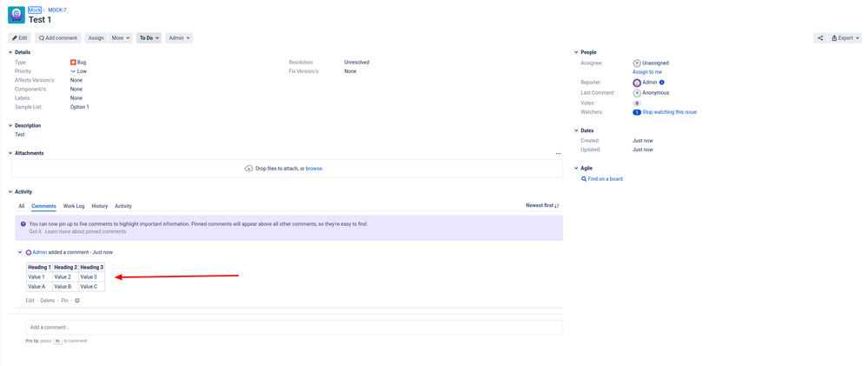Click the Heading 3 table header cell

pos(91,268)
